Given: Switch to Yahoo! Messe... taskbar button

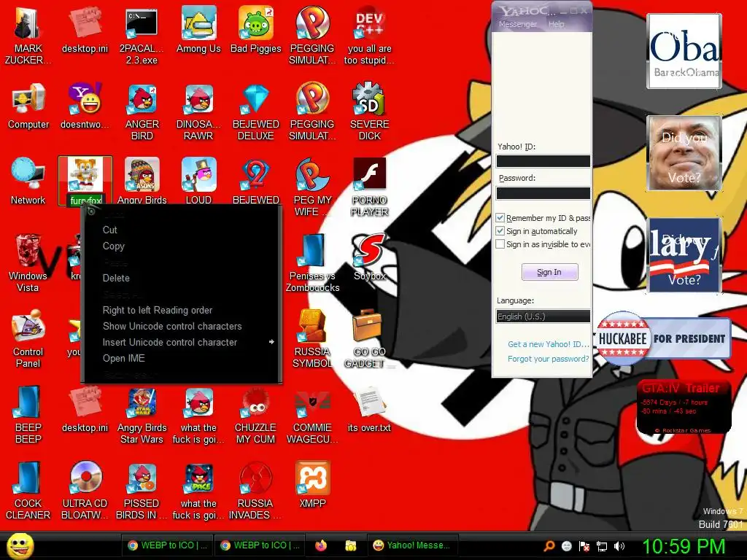Looking at the screenshot, I should point(413,545).
